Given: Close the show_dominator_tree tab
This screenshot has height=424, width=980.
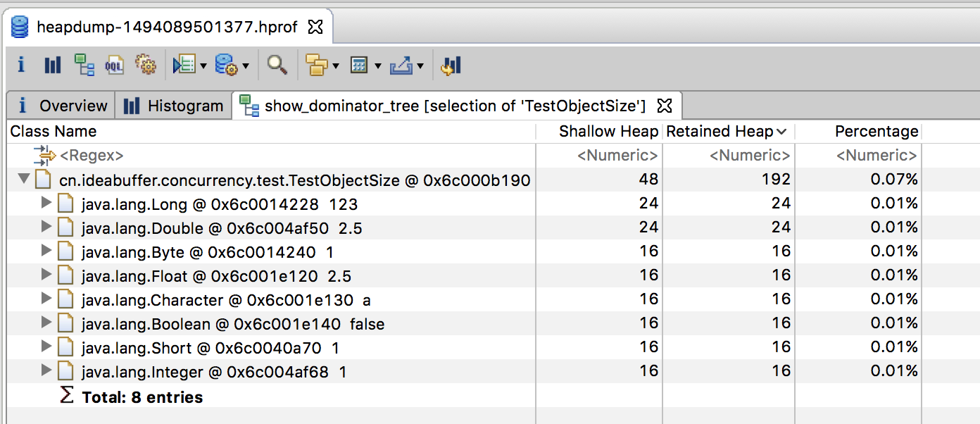Looking at the screenshot, I should [665, 106].
